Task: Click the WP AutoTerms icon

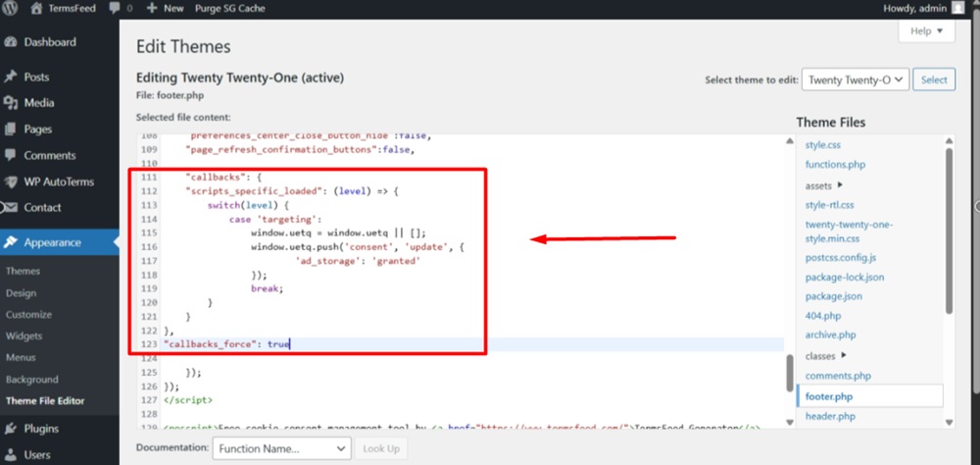Action: click(x=11, y=181)
